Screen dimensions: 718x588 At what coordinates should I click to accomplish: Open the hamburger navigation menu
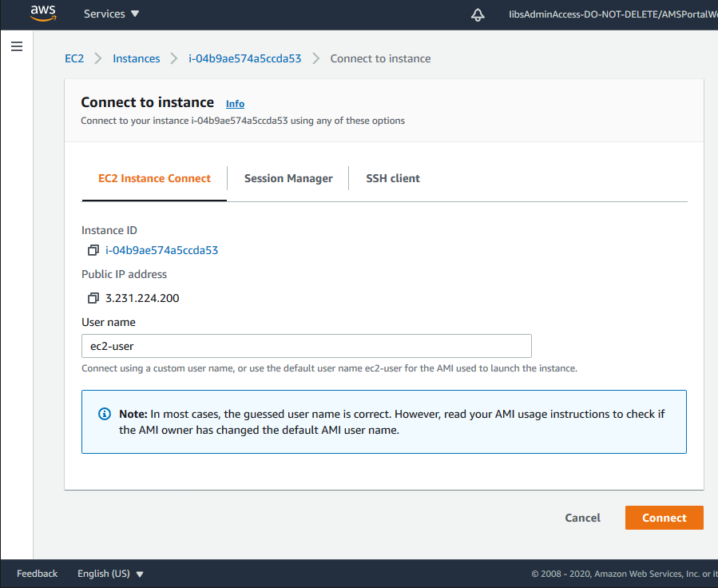17,46
